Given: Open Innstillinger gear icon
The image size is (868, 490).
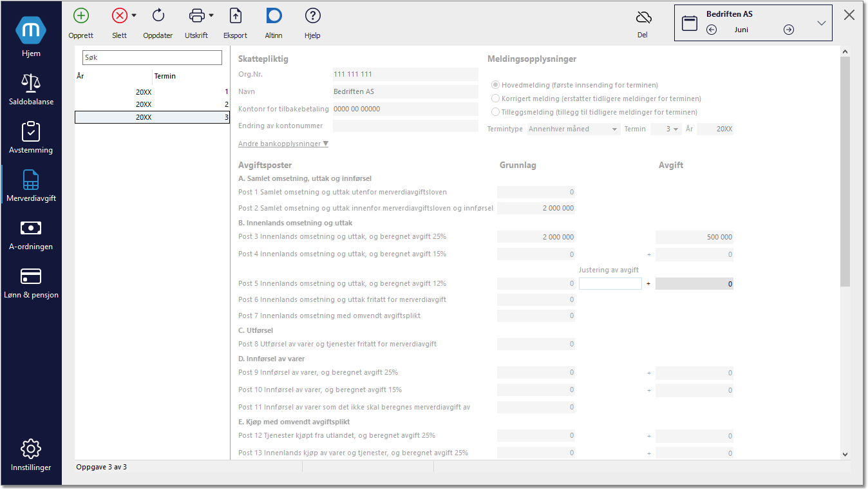Looking at the screenshot, I should (x=31, y=449).
